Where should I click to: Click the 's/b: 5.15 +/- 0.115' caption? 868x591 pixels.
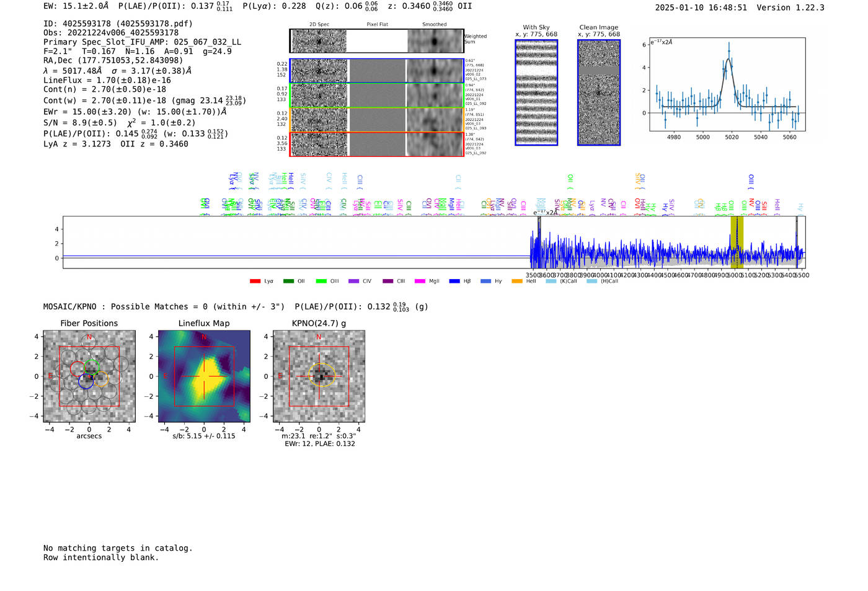point(204,436)
